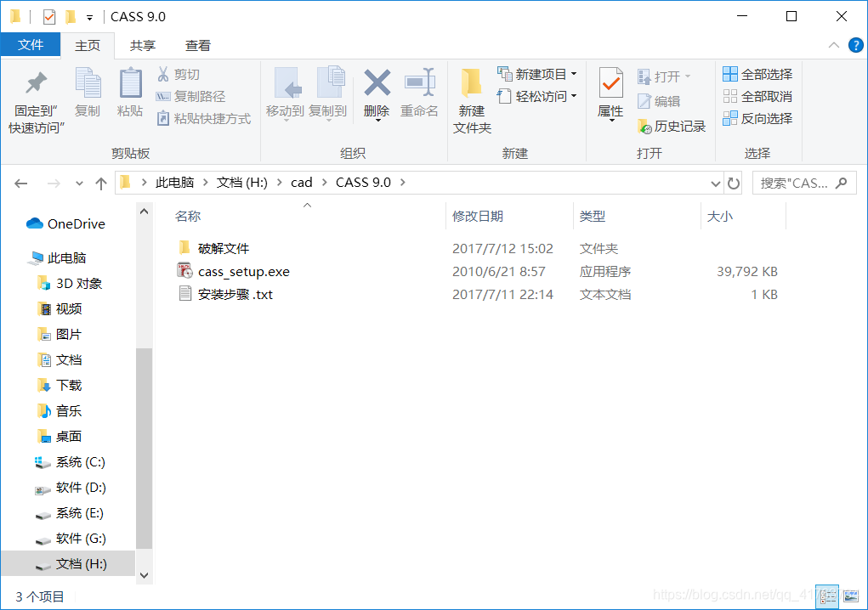Image resolution: width=868 pixels, height=610 pixels.
Task: Open 系统 (C:) drive
Action: [70, 462]
